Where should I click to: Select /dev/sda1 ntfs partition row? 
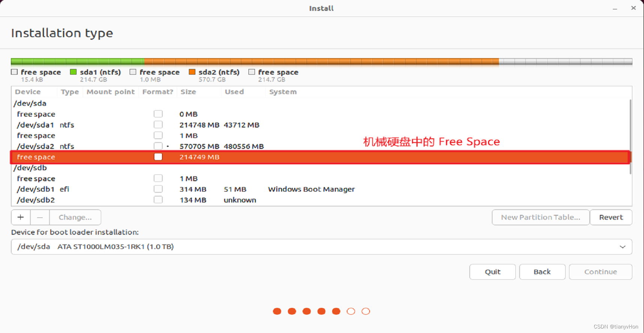(x=321, y=125)
